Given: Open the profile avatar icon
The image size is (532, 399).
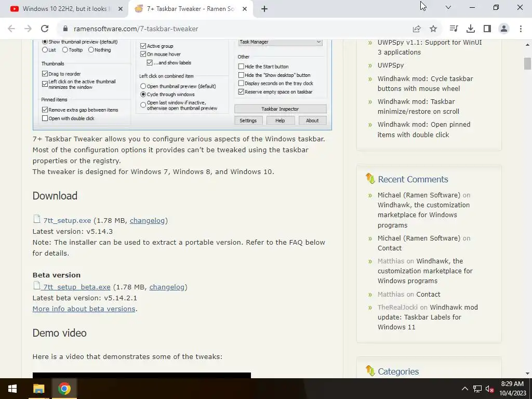Looking at the screenshot, I should click(x=504, y=29).
